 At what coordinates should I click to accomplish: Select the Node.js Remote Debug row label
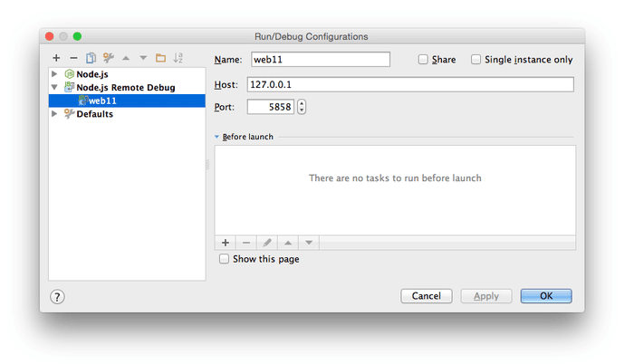[126, 87]
